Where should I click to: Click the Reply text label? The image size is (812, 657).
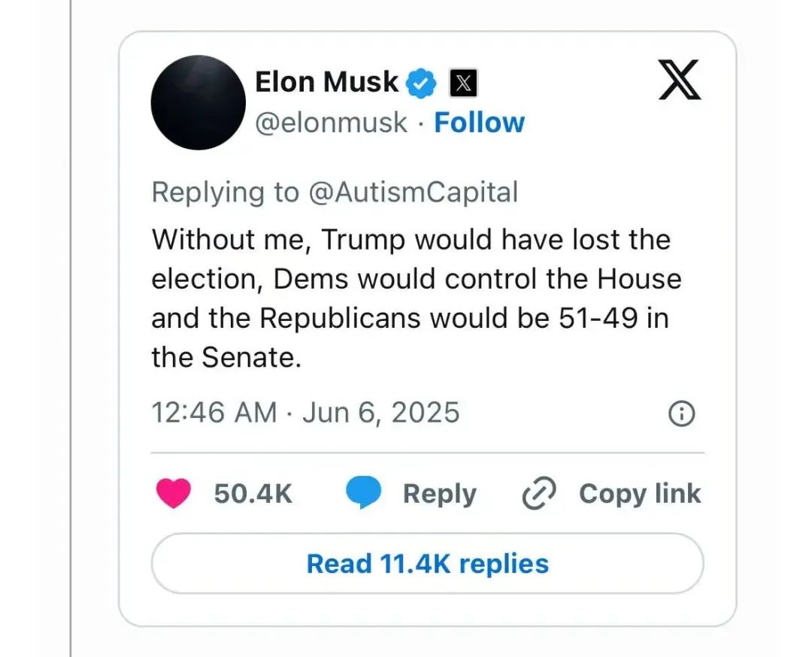[440, 494]
